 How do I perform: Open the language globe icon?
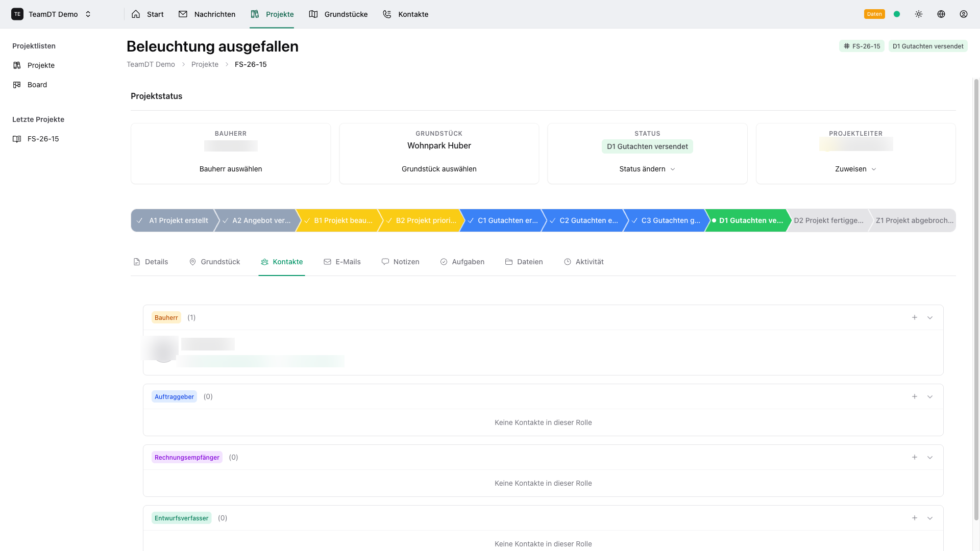(941, 14)
